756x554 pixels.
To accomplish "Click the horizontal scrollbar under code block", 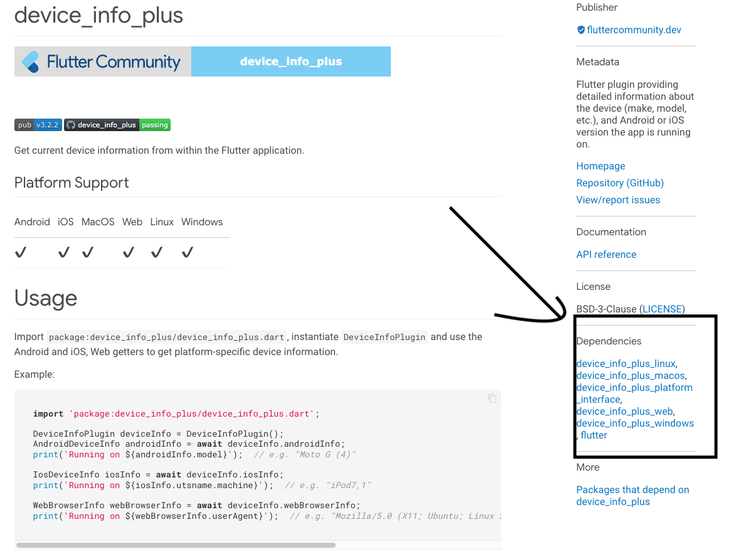I will click(x=176, y=545).
